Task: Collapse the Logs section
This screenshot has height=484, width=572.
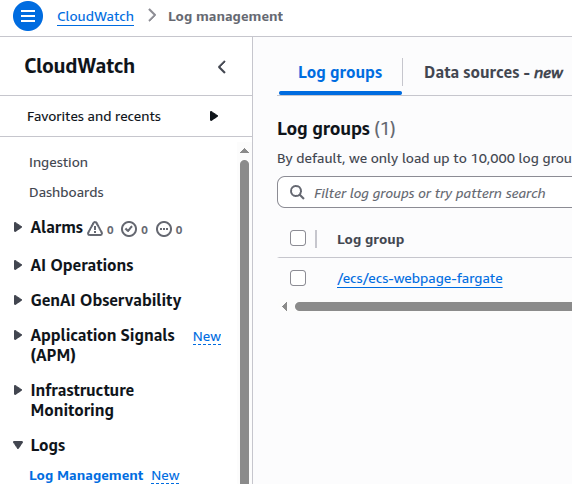Action: pyautogui.click(x=18, y=445)
